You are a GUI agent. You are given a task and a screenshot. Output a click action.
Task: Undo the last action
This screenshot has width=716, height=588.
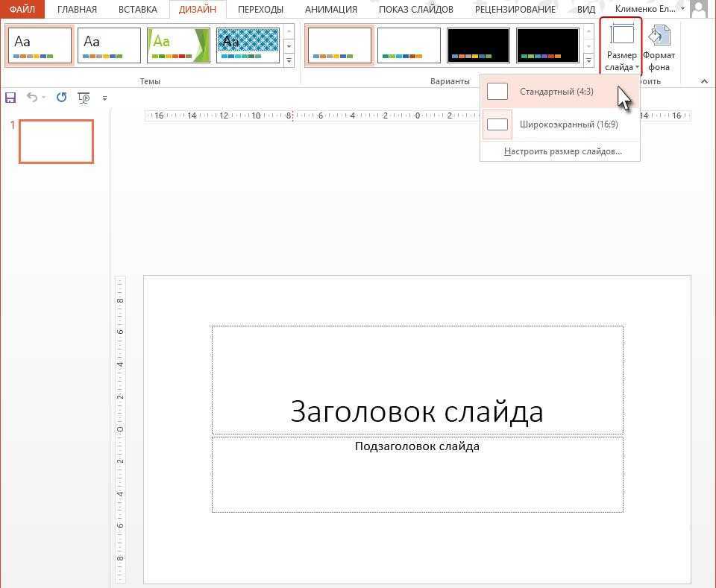[31, 97]
